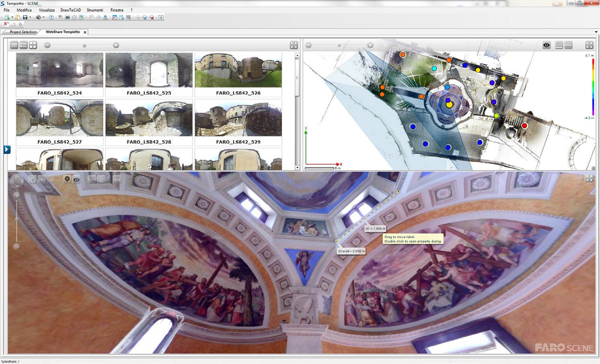This screenshot has height=364, width=600.
Task: Click the location pin icon in panorama
Action: click(67, 179)
